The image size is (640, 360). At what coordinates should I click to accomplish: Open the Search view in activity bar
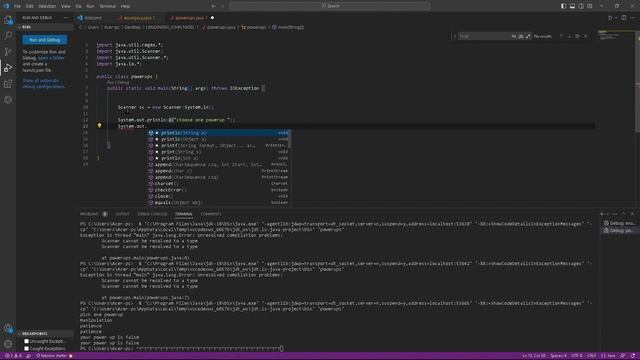8,36
